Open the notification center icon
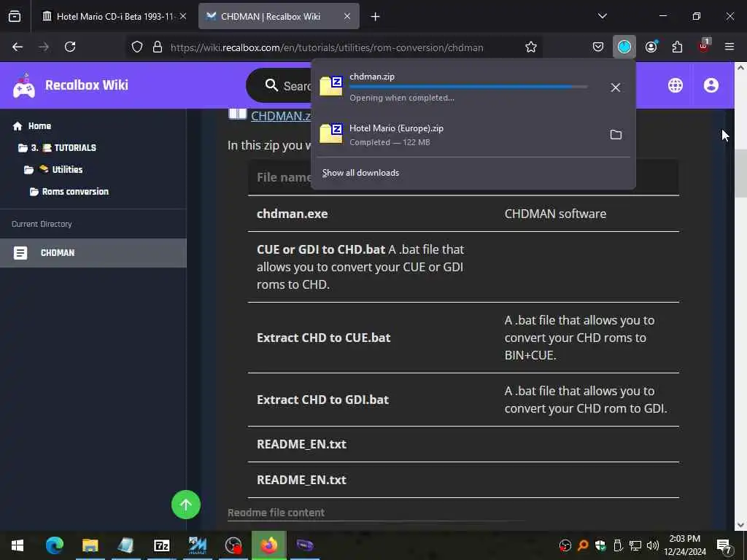747x560 pixels. pos(724,545)
